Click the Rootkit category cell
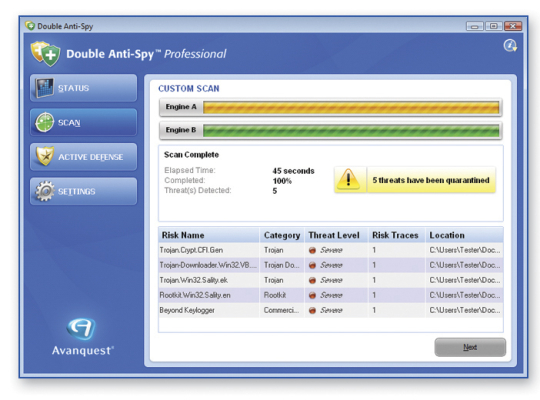Viewport: 540px width, 400px height. click(282, 295)
